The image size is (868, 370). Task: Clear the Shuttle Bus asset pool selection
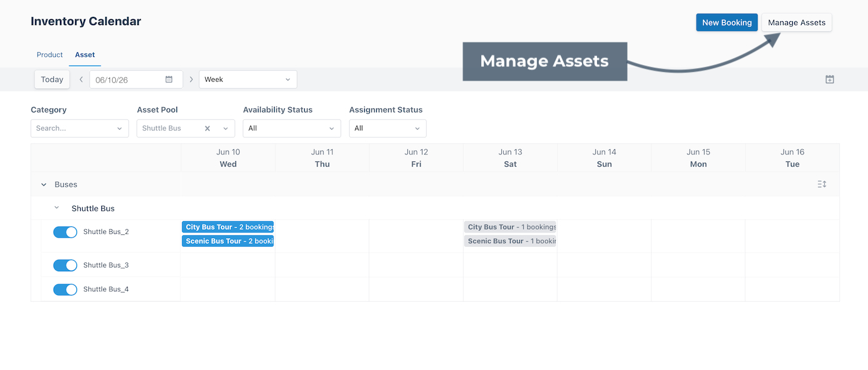[208, 128]
